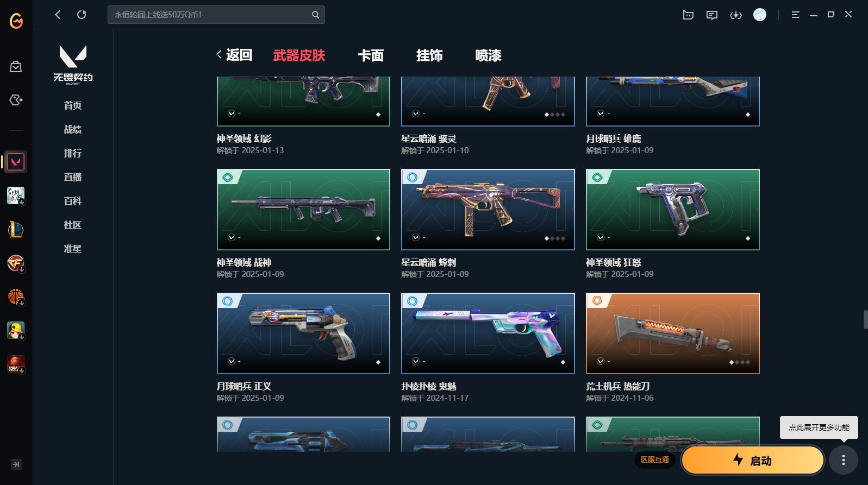The width and height of the screenshot is (868, 485).
Task: Open the basketball game icon in sidebar
Action: [x=16, y=297]
